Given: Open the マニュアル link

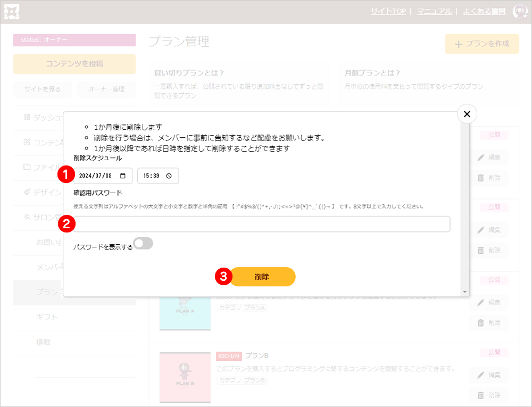Looking at the screenshot, I should click(434, 11).
